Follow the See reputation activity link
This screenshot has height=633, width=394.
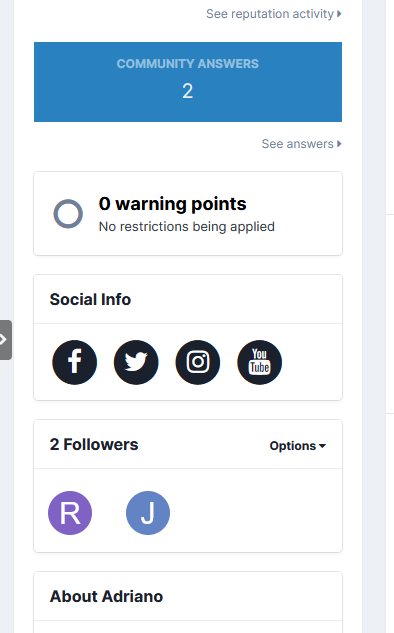274,14
